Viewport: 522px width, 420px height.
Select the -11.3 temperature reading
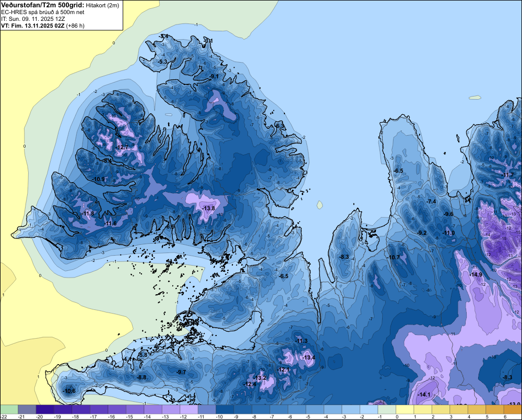click(302, 341)
